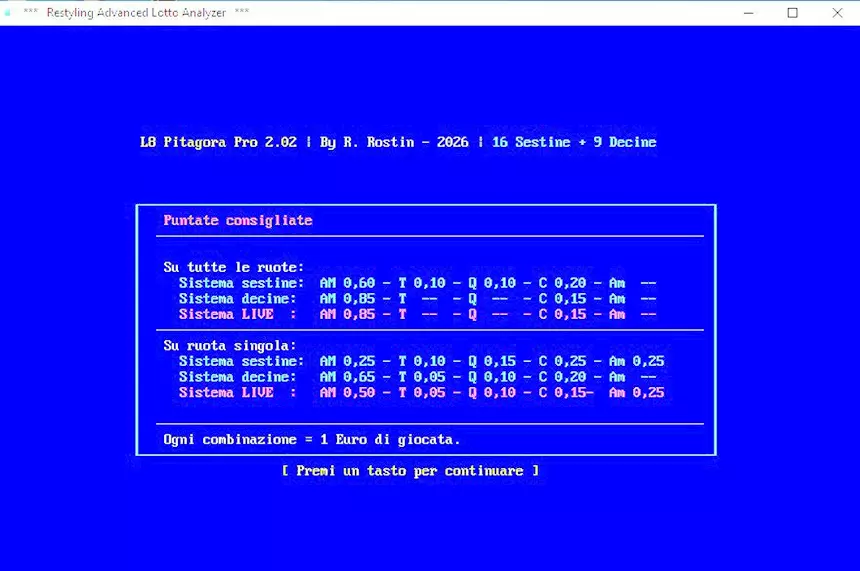
Task: Click 'Sistema sestine:' under Su tutte le ruote
Action: (x=241, y=283)
